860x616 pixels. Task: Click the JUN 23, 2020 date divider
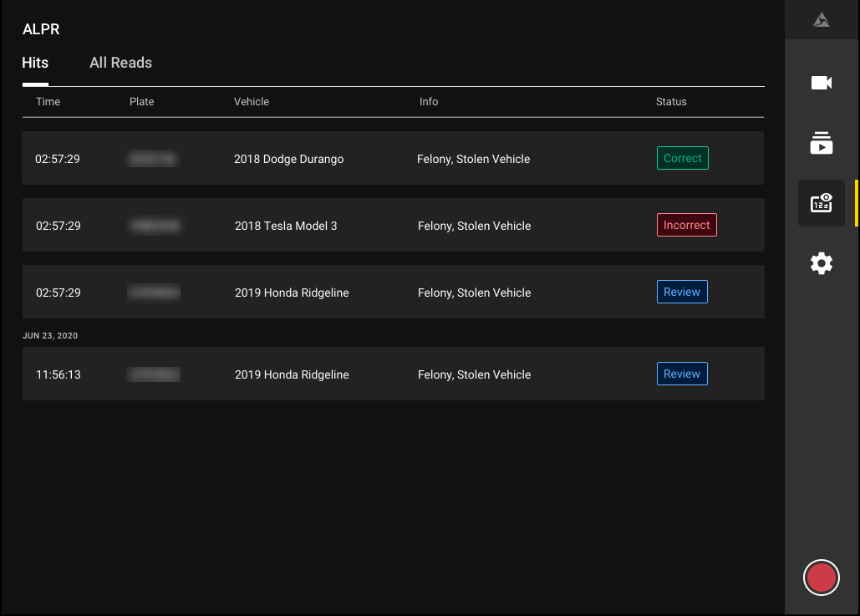(x=49, y=335)
